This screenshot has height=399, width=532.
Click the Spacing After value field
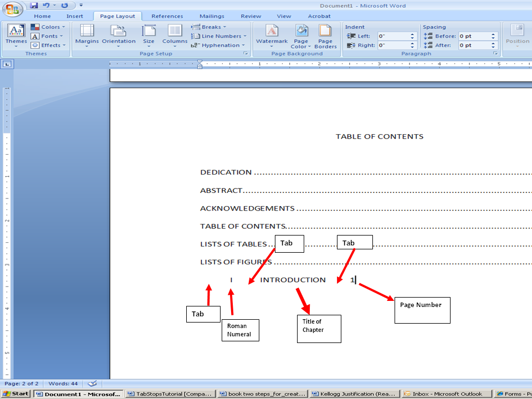[474, 45]
